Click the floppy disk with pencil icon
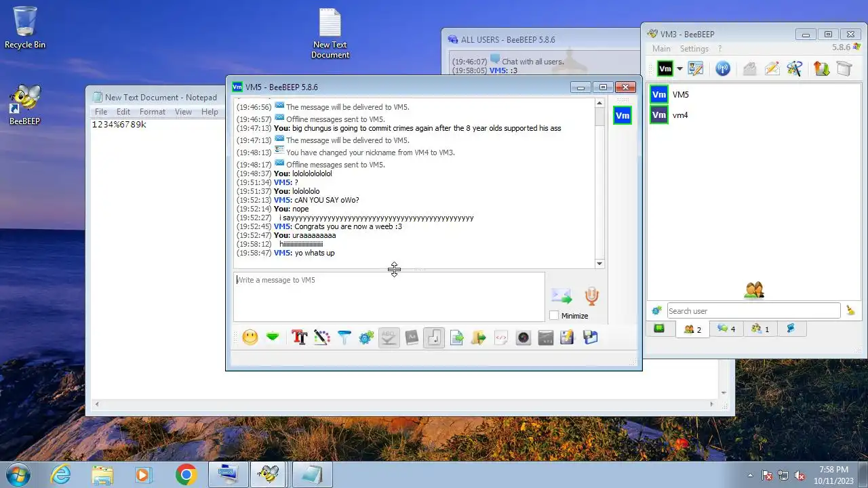This screenshot has height=488, width=868. click(568, 337)
